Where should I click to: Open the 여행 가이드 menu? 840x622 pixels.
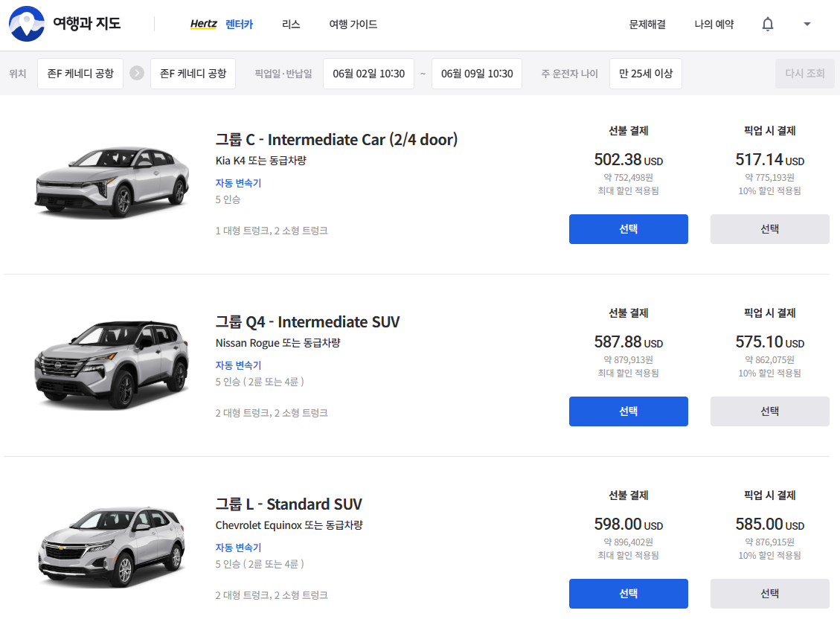pyautogui.click(x=353, y=25)
